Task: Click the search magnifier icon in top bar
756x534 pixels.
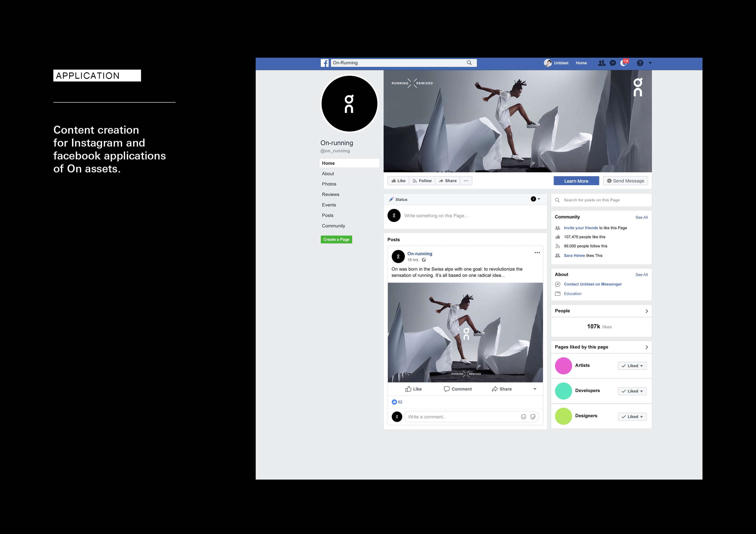Action: click(469, 63)
